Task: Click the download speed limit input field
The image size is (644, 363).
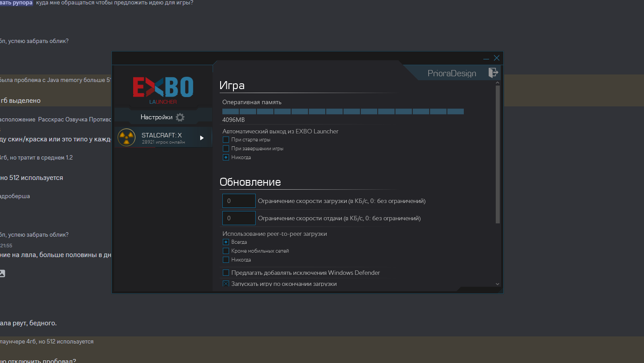Action: 239,201
